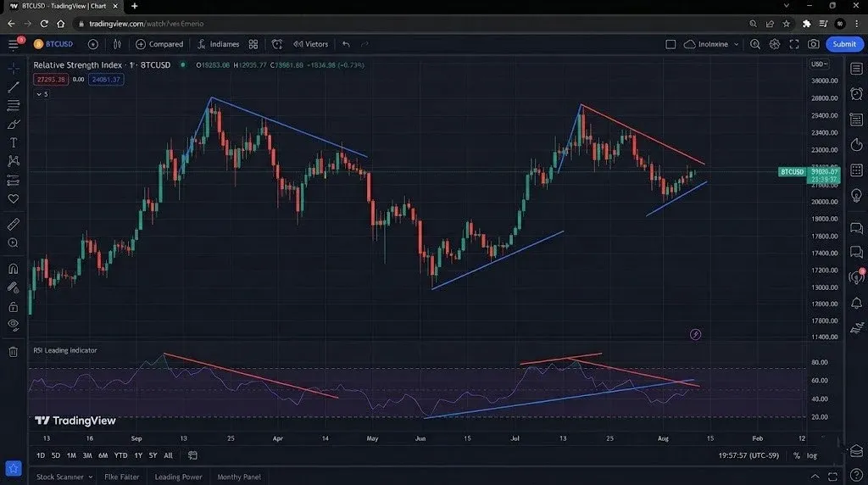The image size is (868, 485).
Task: Collapse the bottom panel chevron
Action: (815, 477)
